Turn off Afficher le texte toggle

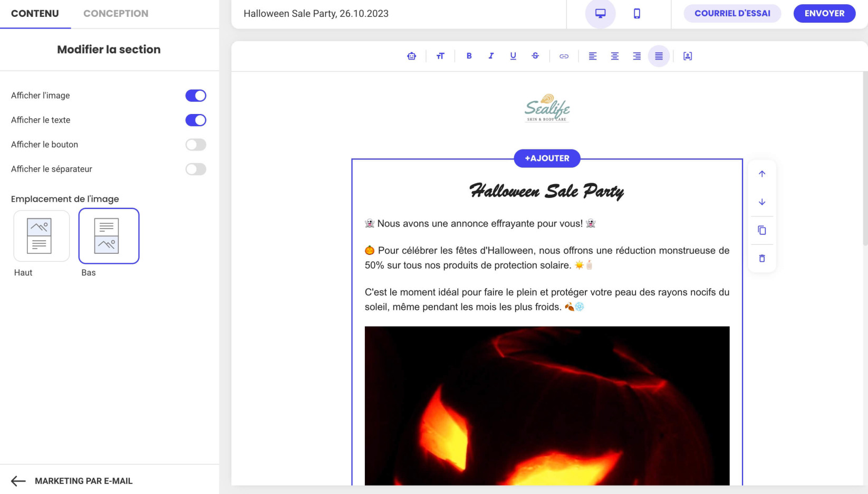(x=196, y=120)
